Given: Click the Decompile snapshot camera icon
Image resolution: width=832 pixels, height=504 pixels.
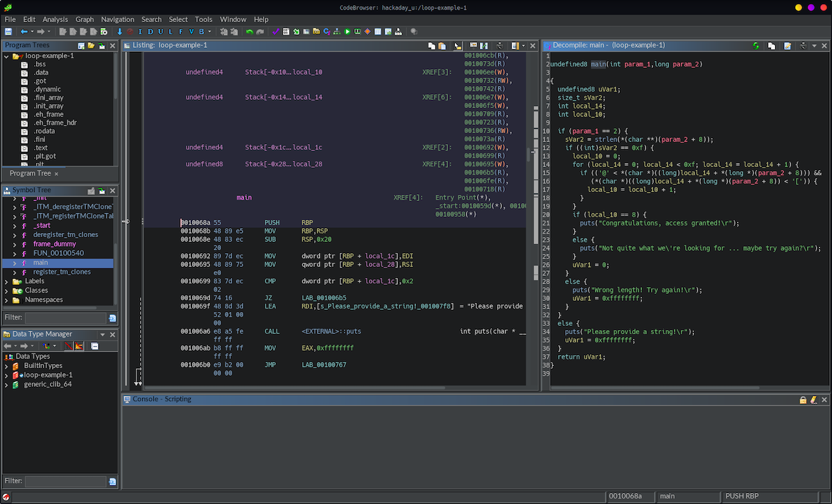Looking at the screenshot, I should 802,46.
